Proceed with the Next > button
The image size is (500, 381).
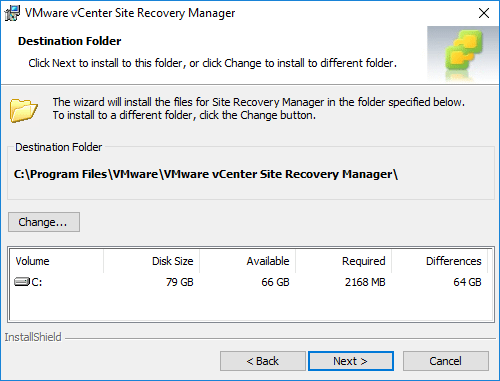coord(351,361)
